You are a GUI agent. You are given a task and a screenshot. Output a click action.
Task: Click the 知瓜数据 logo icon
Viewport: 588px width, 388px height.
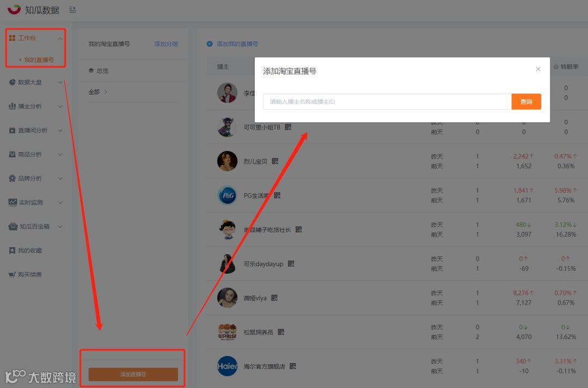pyautogui.click(x=14, y=9)
